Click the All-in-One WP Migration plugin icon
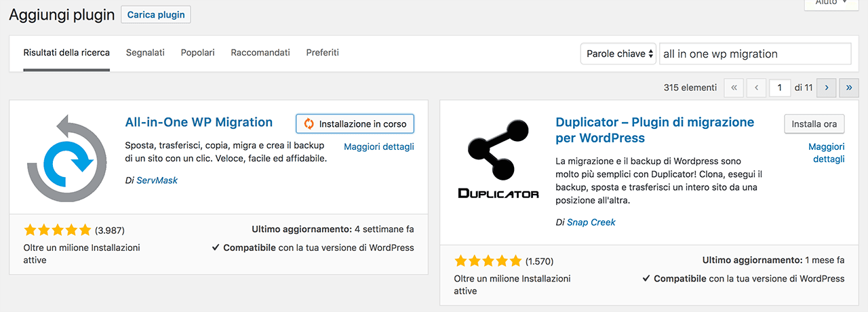This screenshot has height=312, width=868. 67,159
